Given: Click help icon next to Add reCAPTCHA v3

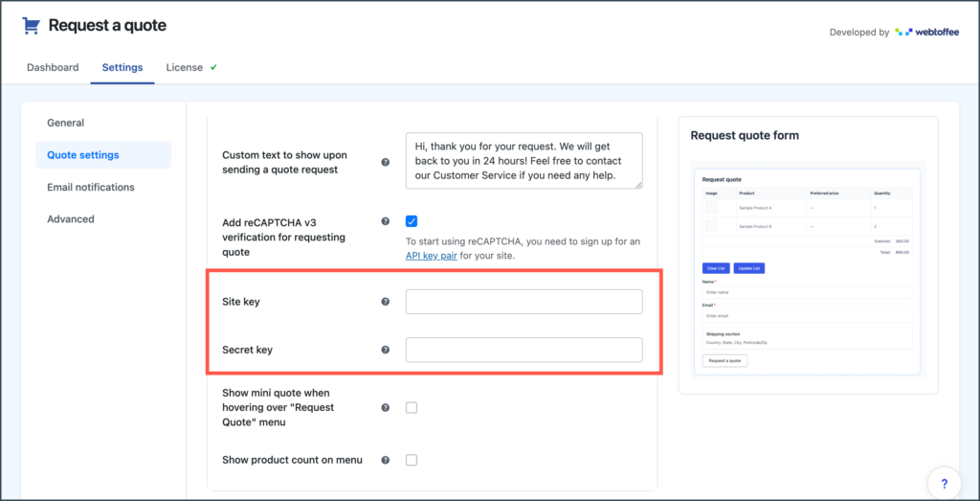Looking at the screenshot, I should [386, 220].
